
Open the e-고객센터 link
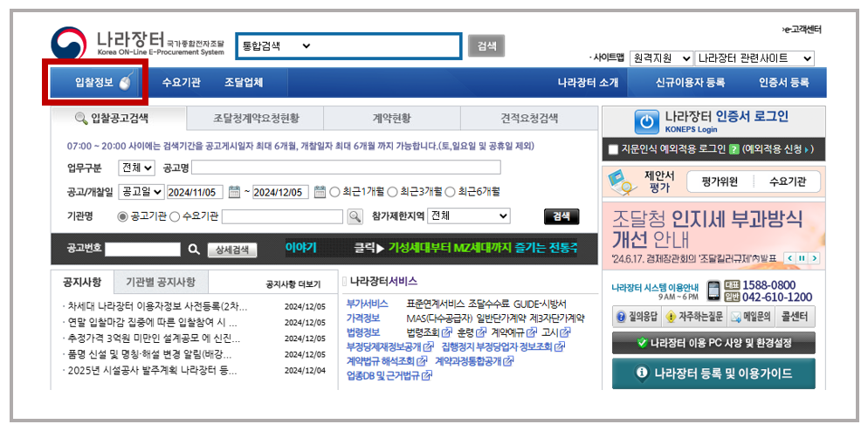coord(801,30)
